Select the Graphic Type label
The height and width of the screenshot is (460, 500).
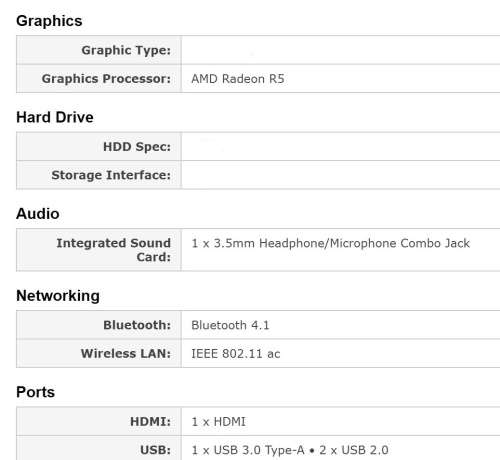[x=126, y=50]
